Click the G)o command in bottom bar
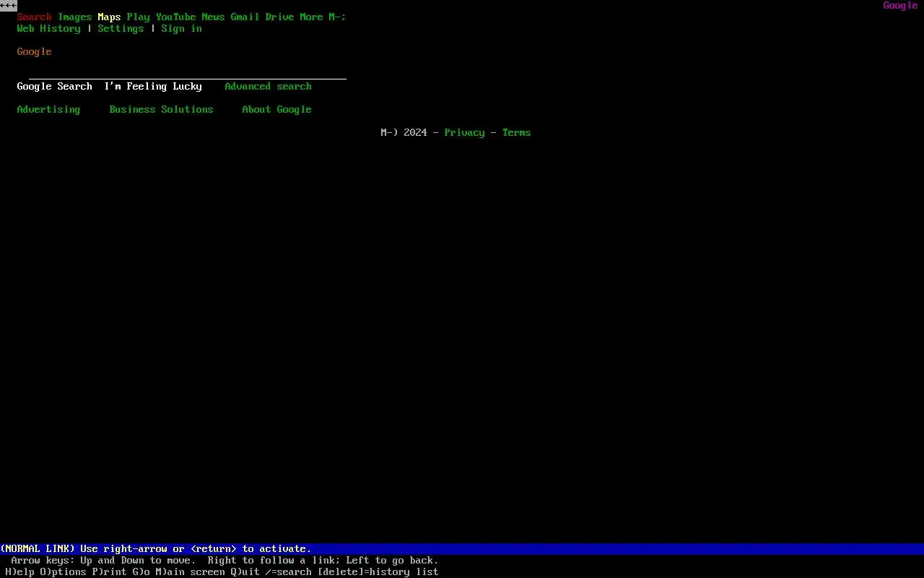924x578 pixels. [x=141, y=572]
